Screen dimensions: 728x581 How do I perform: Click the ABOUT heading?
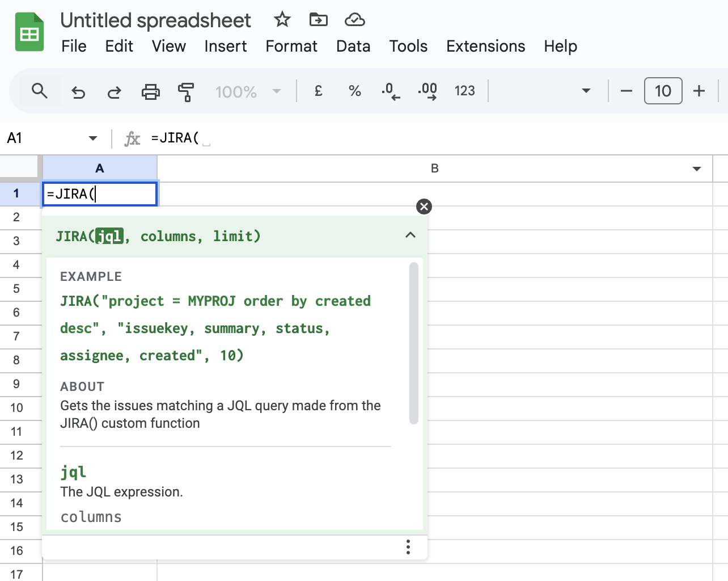point(82,386)
